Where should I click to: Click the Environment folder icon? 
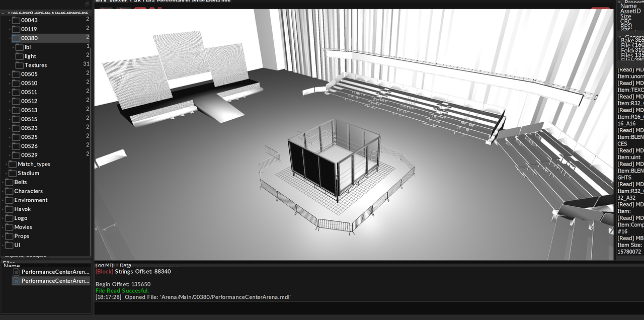tap(9, 200)
